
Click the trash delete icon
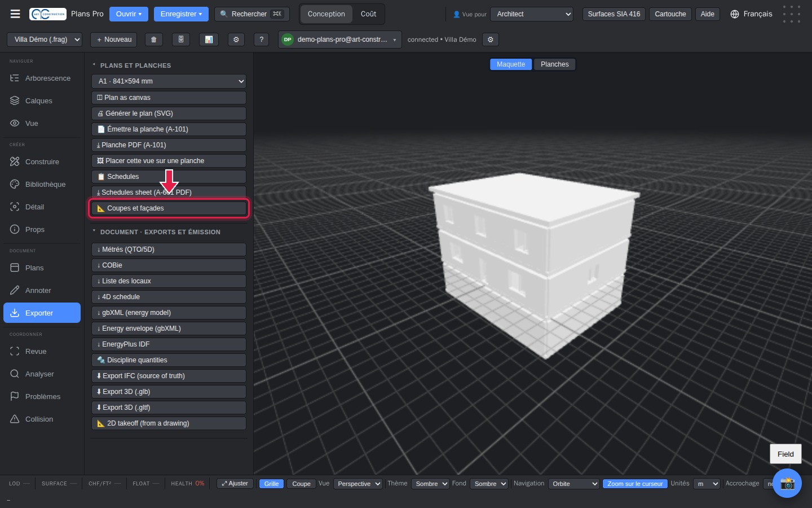[153, 40]
